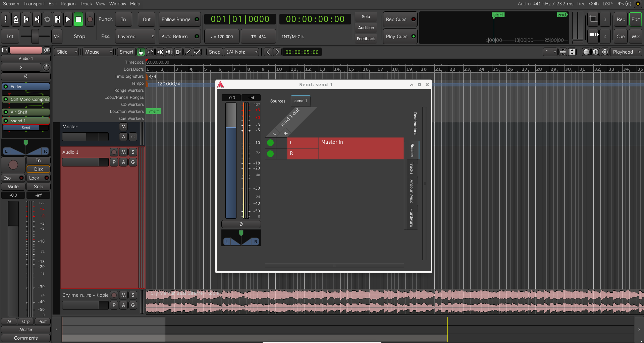Toggle Follow Range on

[x=180, y=19]
